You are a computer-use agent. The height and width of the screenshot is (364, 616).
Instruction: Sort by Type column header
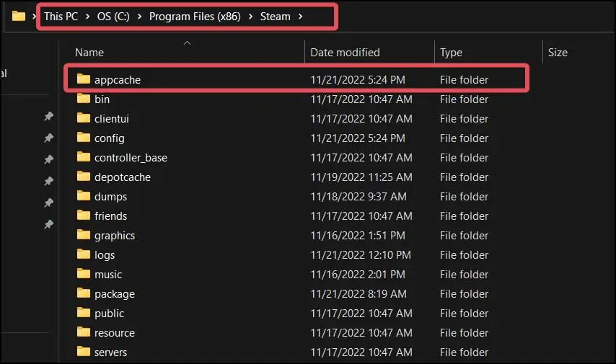(452, 53)
